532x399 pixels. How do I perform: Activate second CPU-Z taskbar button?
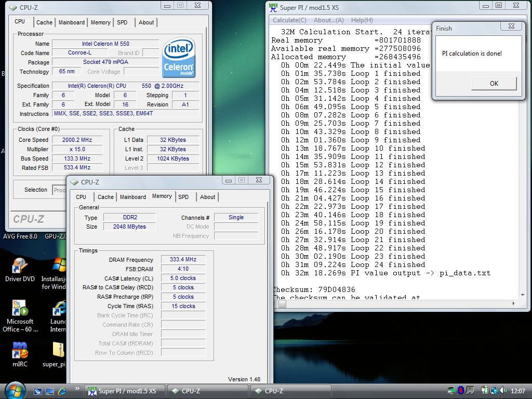click(291, 391)
